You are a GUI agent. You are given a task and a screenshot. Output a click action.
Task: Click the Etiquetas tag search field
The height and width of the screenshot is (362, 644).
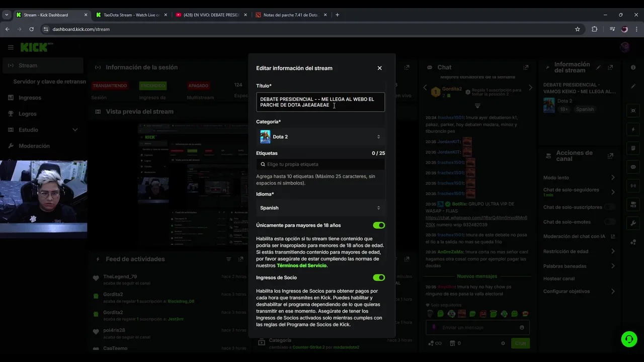(320, 164)
